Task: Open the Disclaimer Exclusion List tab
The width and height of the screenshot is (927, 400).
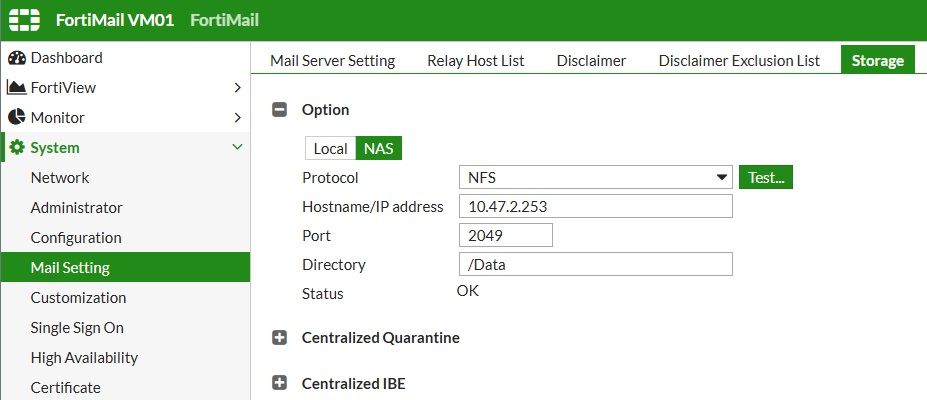Action: (x=739, y=60)
